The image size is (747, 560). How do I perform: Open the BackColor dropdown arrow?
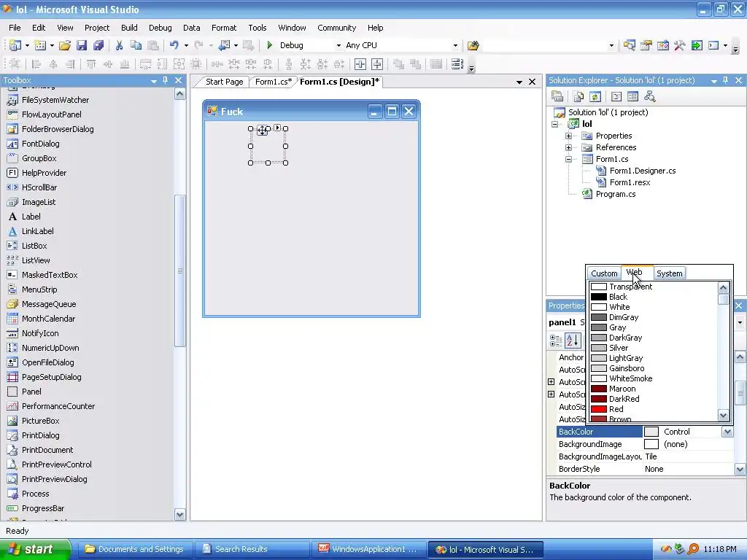point(727,432)
